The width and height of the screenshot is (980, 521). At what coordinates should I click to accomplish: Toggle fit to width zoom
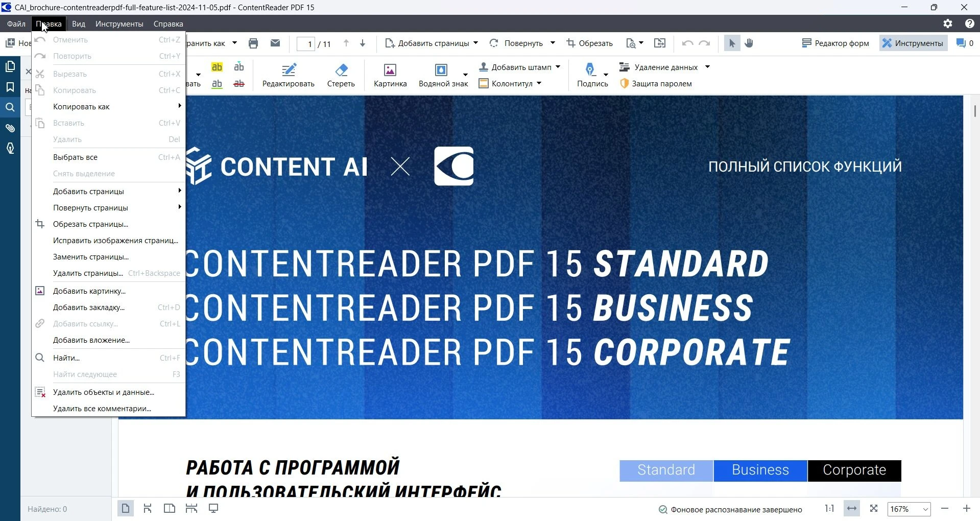coord(851,509)
